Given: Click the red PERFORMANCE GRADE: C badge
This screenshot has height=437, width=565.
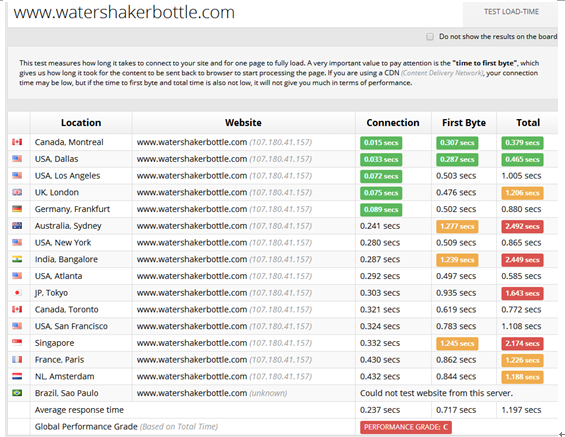Looking at the screenshot, I should click(406, 427).
